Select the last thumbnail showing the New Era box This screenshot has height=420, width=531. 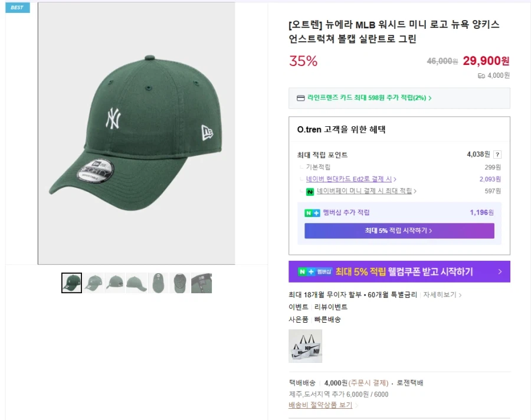[x=202, y=283]
